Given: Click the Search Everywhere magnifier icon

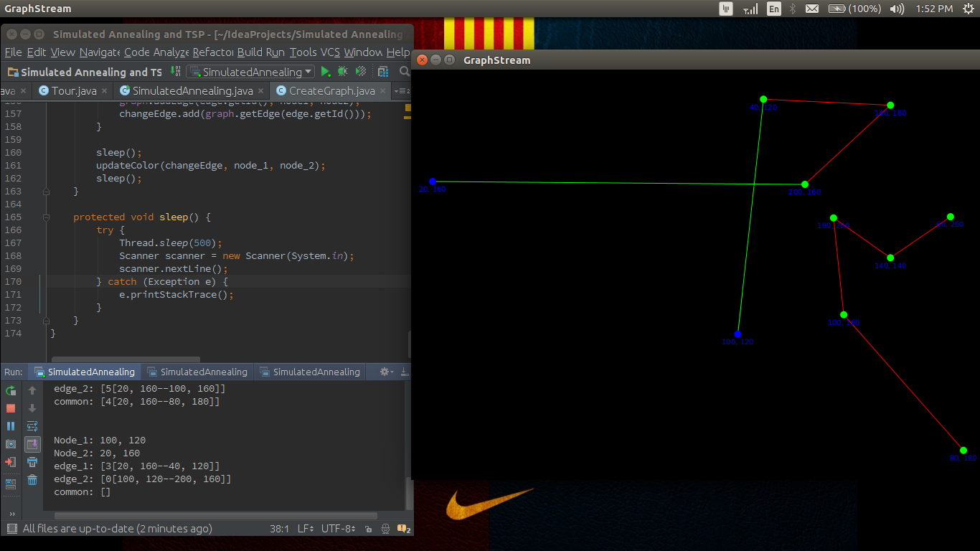Looking at the screenshot, I should [404, 72].
